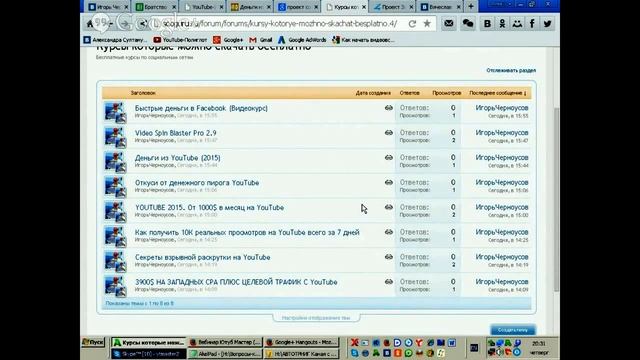
Task: Open the Пуск start button
Action: pyautogui.click(x=93, y=342)
